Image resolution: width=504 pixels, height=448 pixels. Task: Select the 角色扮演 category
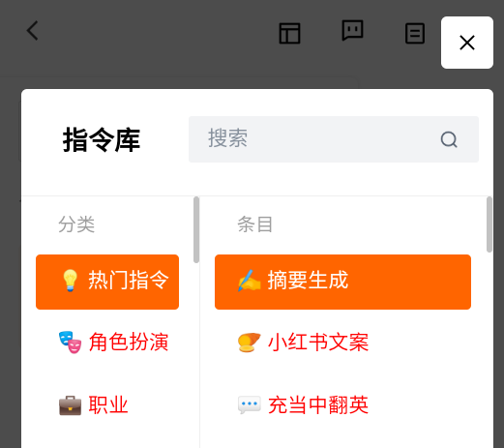[x=107, y=343]
